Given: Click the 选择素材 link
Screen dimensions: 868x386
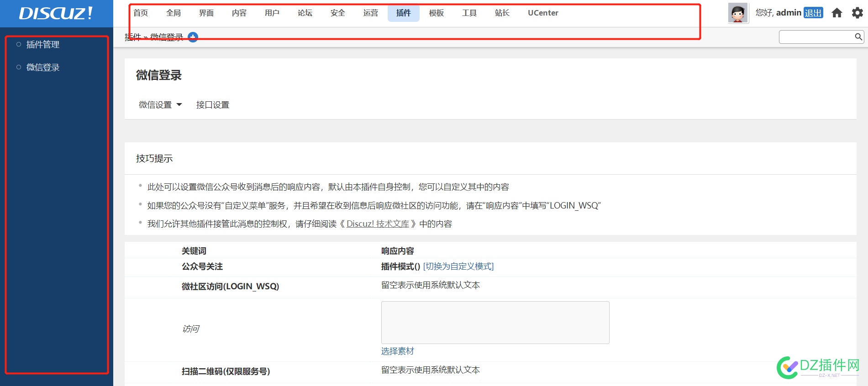Looking at the screenshot, I should [398, 351].
